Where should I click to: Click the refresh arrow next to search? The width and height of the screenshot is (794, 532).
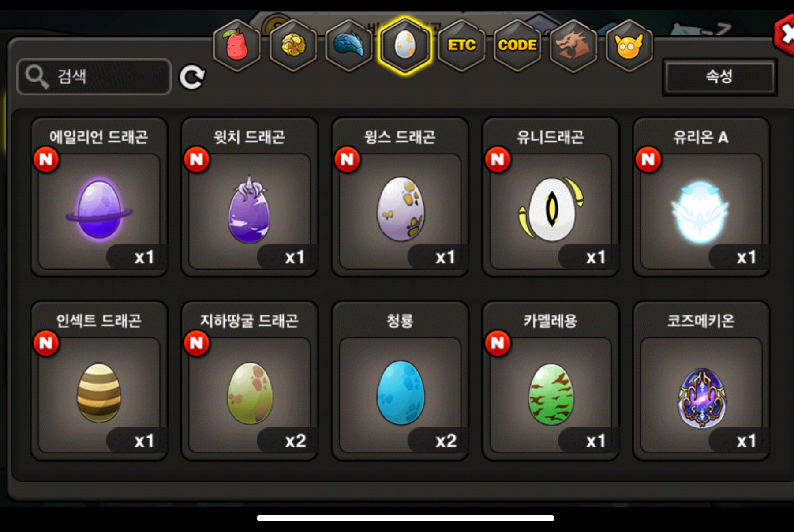coord(192,77)
